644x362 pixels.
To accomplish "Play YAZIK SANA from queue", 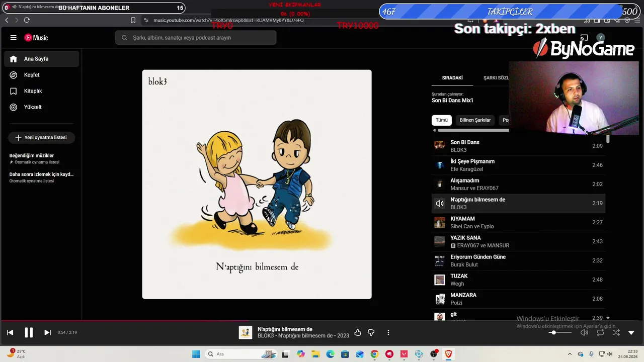I will 518,241.
